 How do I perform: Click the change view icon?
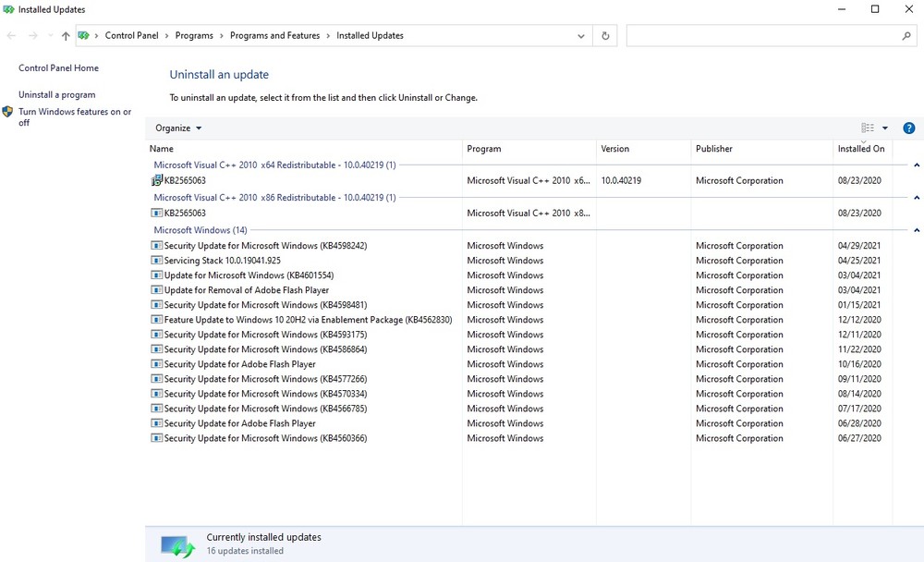coord(868,128)
